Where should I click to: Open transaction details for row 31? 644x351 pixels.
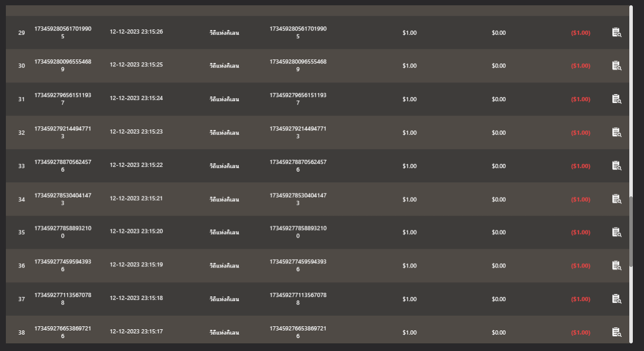tap(616, 99)
